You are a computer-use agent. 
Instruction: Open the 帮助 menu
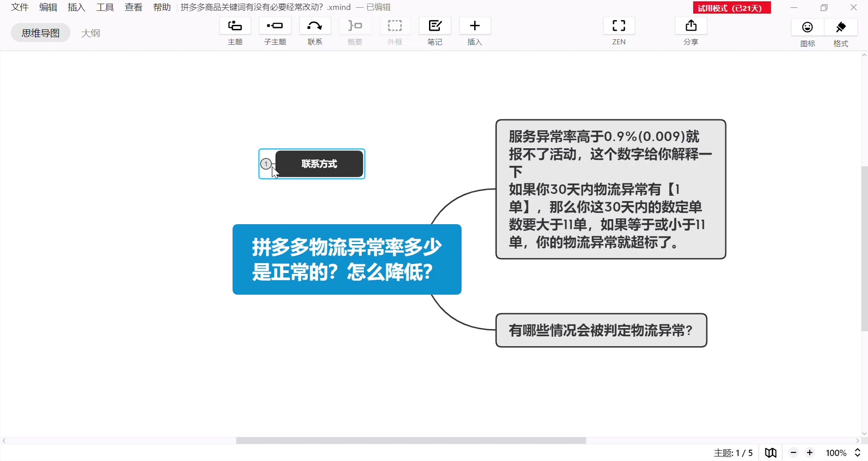tap(162, 7)
